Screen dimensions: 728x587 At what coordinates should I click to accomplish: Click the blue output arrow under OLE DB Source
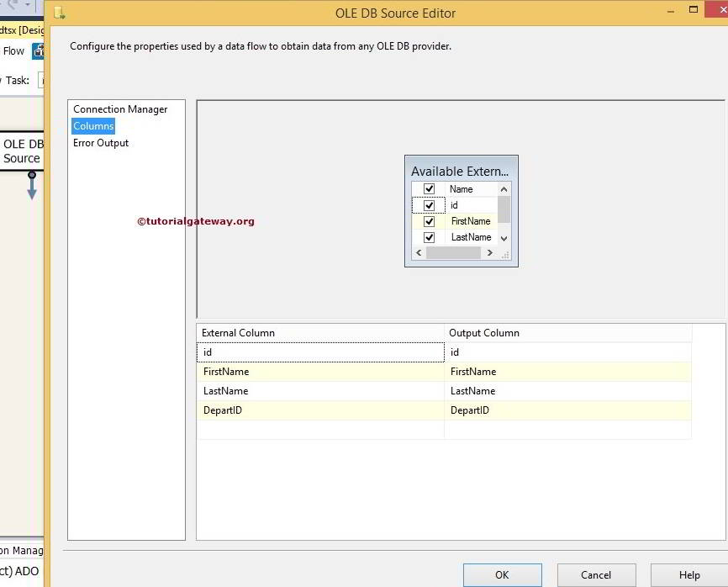[x=32, y=187]
